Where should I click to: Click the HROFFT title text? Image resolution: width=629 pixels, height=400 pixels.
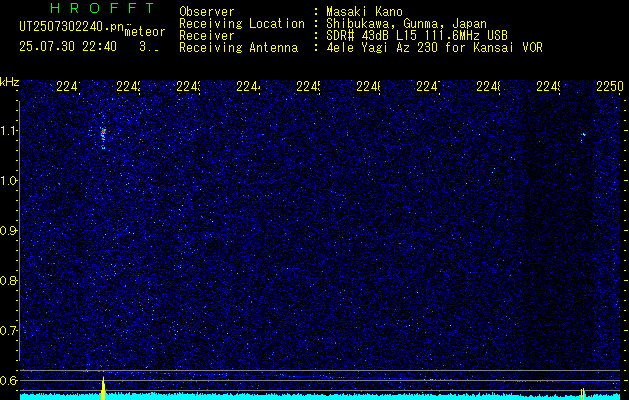coord(102,8)
